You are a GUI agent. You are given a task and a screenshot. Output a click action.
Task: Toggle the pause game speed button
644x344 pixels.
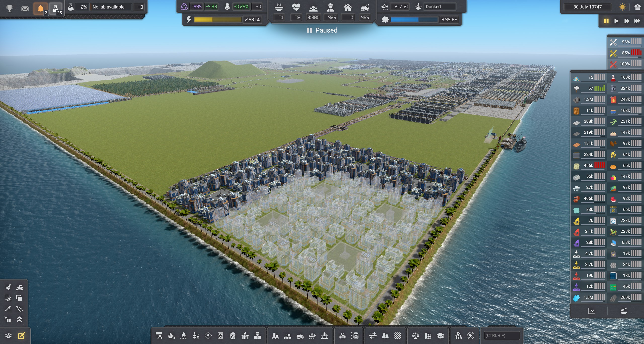click(x=606, y=21)
